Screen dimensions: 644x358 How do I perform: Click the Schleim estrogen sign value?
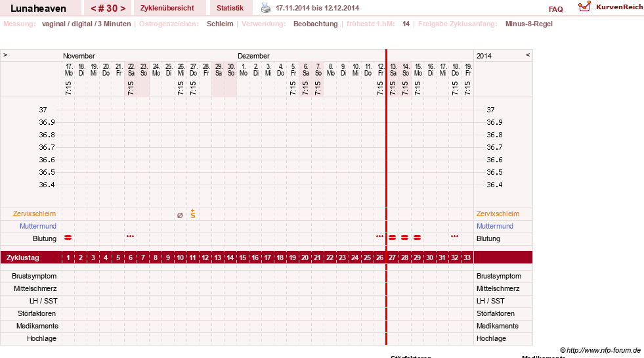point(220,24)
